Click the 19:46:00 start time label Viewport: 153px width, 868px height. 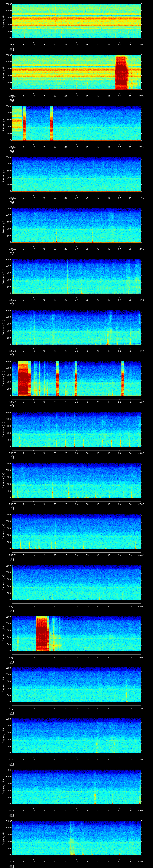(12, 504)
